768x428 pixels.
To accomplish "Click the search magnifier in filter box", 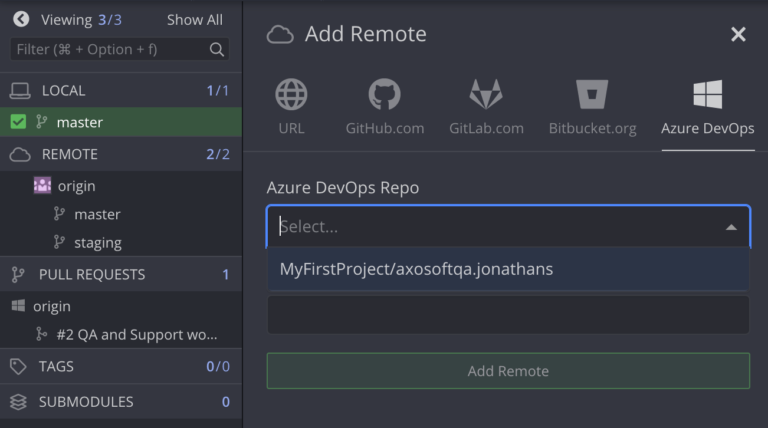I will pyautogui.click(x=216, y=49).
